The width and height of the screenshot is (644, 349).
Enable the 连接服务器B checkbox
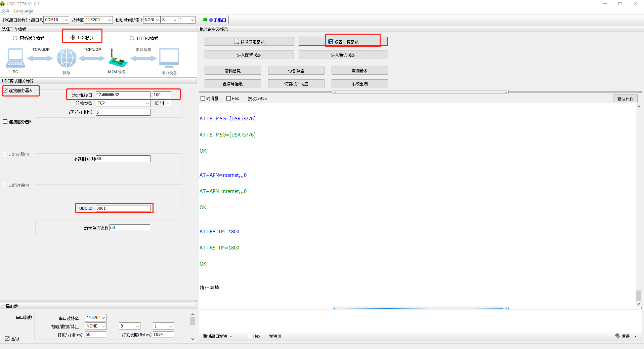coord(5,122)
